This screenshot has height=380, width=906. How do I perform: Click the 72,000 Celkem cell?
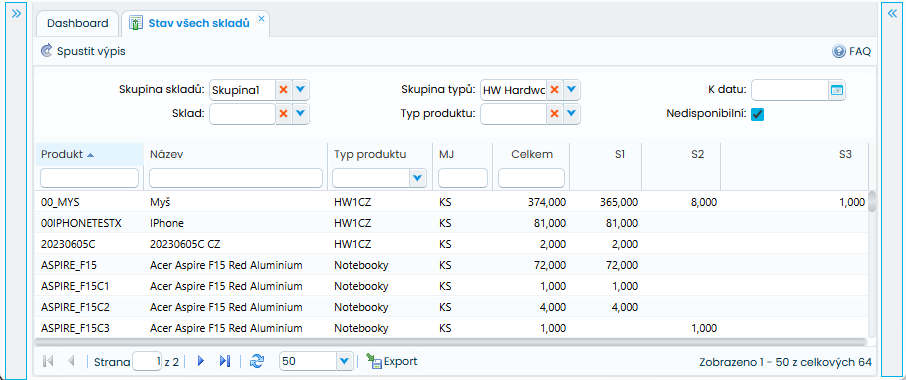pyautogui.click(x=531, y=265)
